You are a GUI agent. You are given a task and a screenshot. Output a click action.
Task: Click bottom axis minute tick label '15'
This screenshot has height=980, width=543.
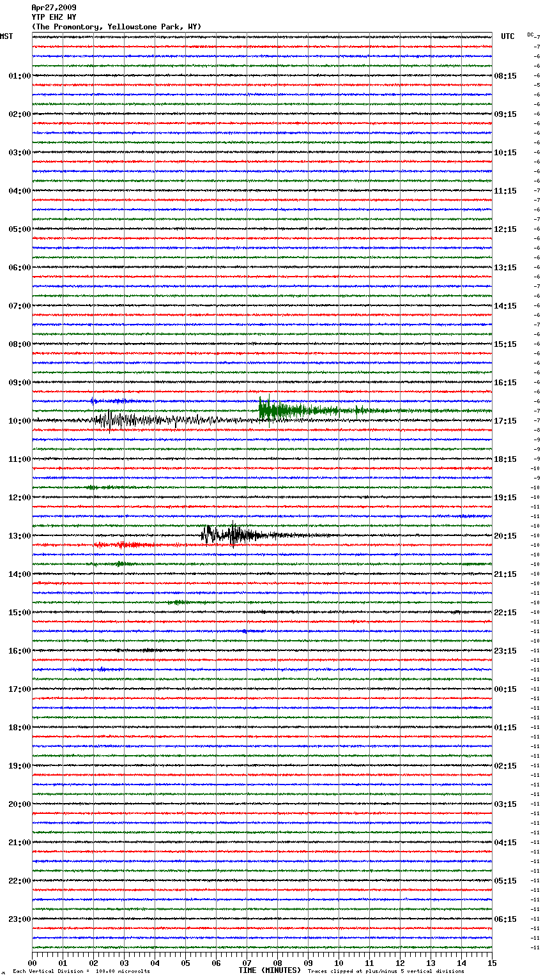point(492,963)
